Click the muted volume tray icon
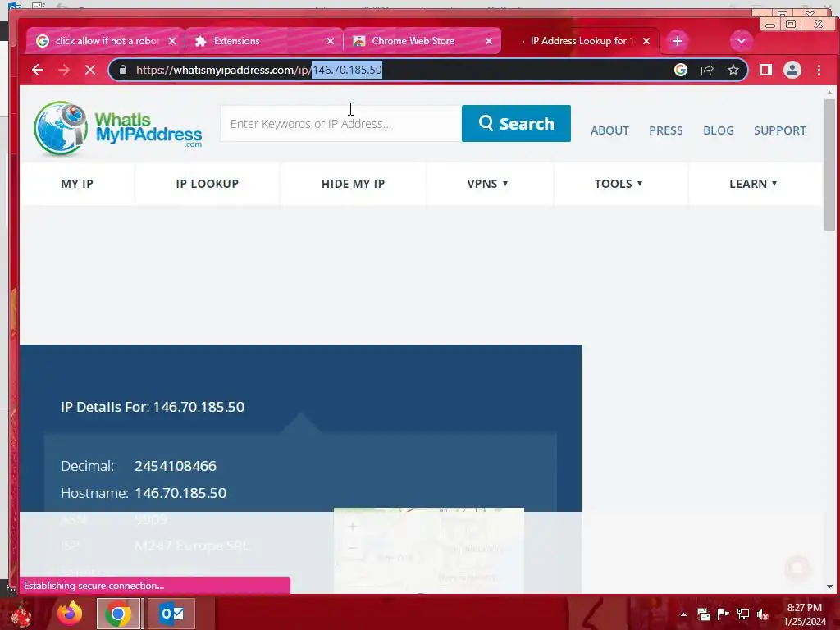Image resolution: width=840 pixels, height=630 pixels. click(x=763, y=614)
